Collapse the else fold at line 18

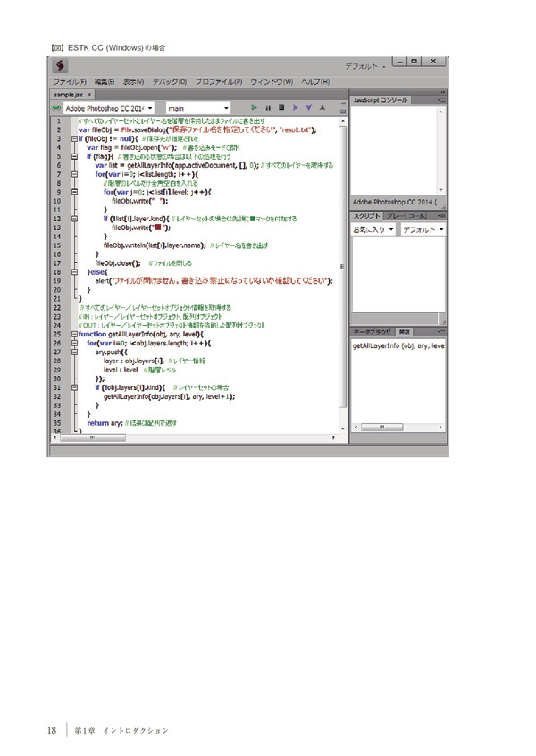pyautogui.click(x=74, y=272)
